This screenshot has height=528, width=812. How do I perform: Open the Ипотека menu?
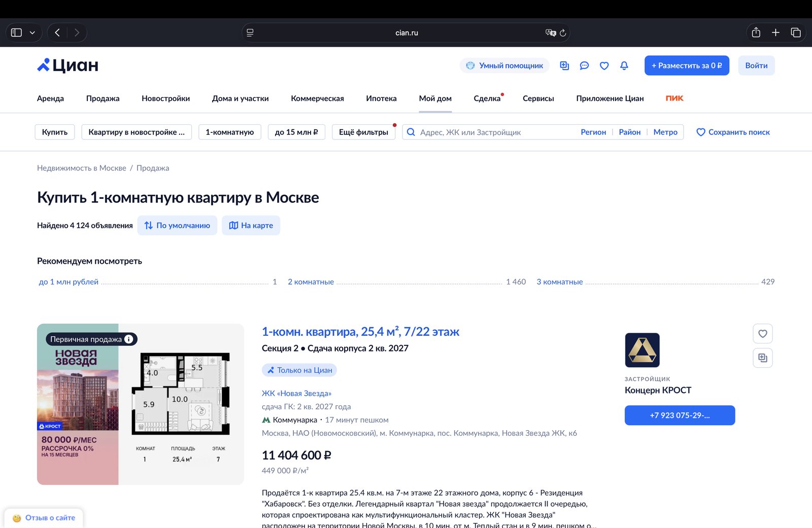click(381, 98)
